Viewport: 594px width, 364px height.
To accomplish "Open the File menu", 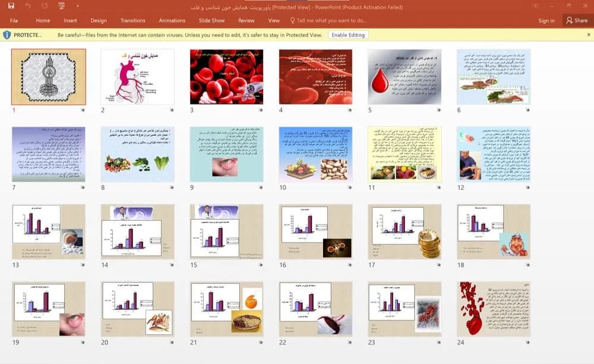I will pyautogui.click(x=14, y=20).
